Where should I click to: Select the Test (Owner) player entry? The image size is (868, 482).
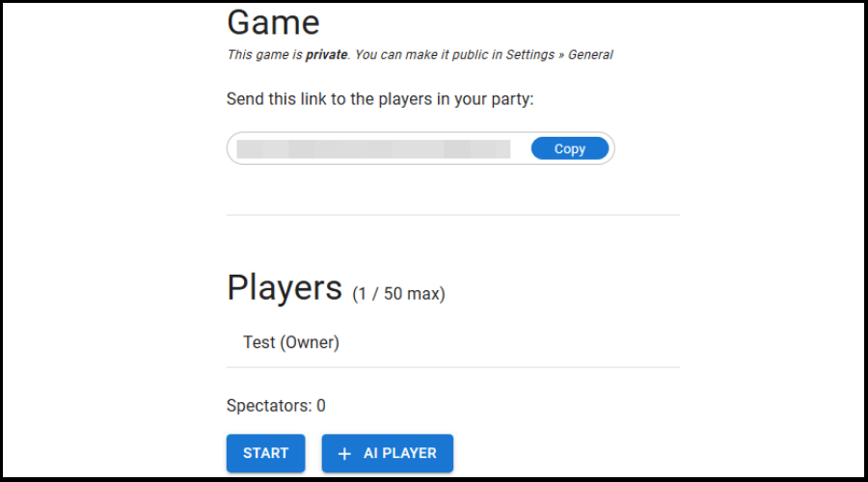point(291,342)
